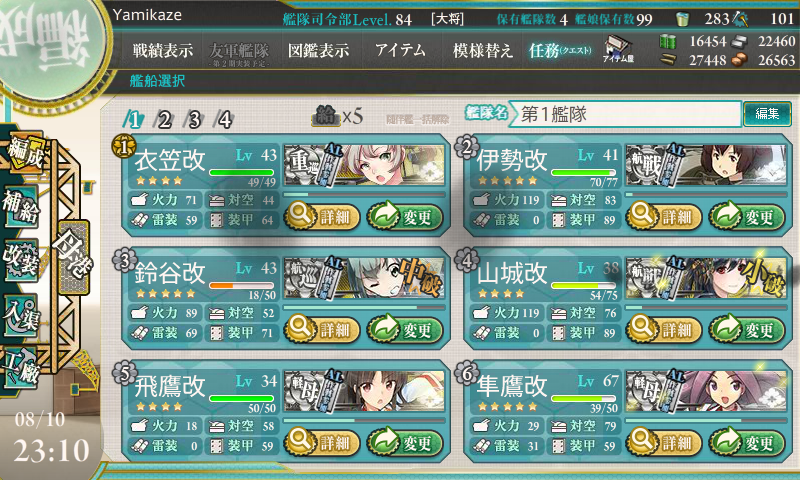
Task: Open the 図鑑表示 encyclopedia menu
Action: [318, 50]
